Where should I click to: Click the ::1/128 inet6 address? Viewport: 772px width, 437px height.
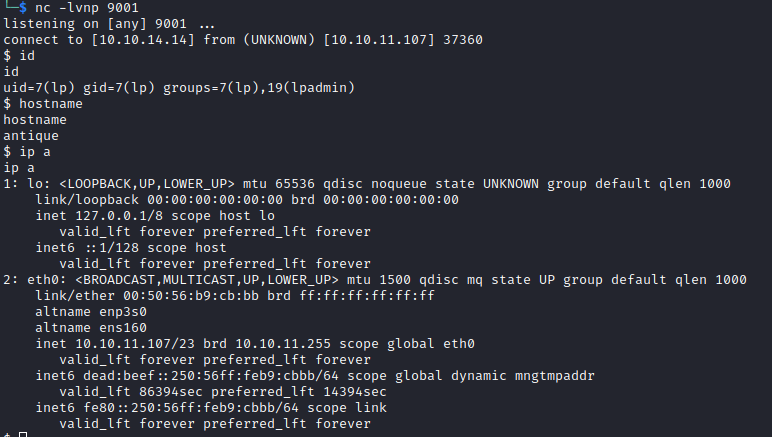pos(111,248)
